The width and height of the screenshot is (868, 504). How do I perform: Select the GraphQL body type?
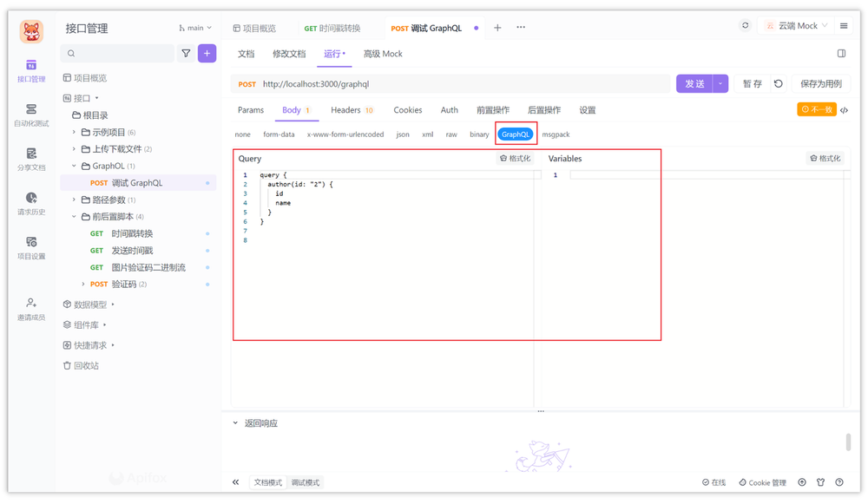pos(516,134)
